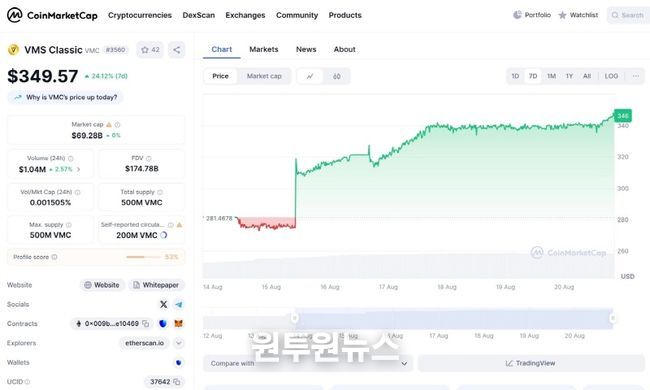Screen dimensions: 650x390
Task: Click the chart range slider left handle
Action: point(294,318)
